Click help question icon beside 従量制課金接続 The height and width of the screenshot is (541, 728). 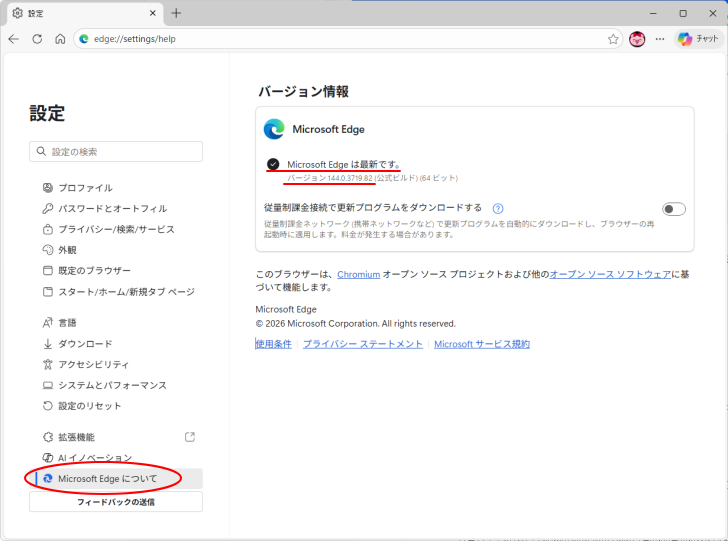[498, 209]
